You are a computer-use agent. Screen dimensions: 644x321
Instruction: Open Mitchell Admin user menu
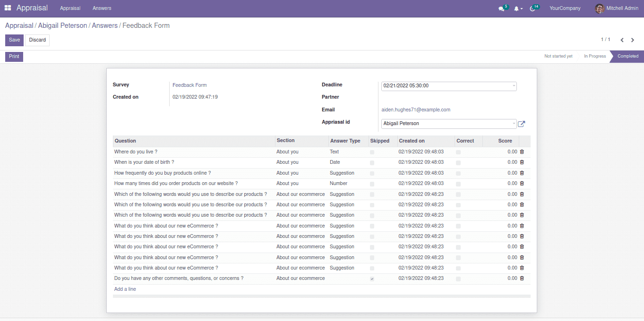click(x=617, y=8)
